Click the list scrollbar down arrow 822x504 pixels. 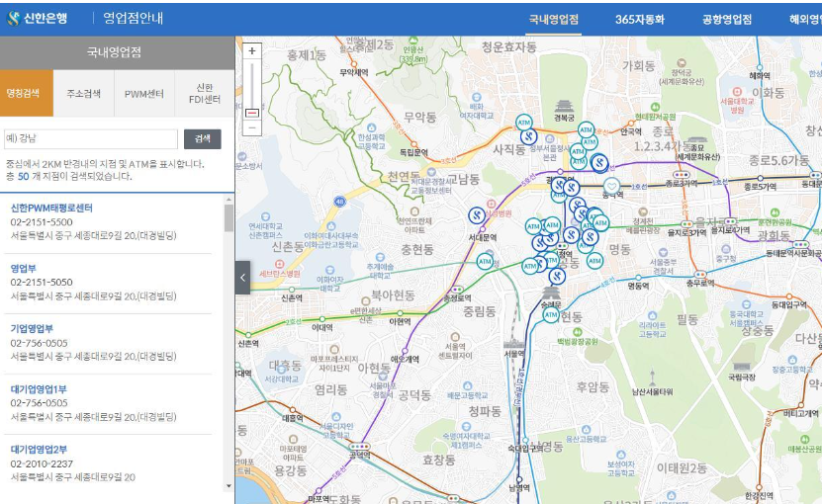click(228, 486)
